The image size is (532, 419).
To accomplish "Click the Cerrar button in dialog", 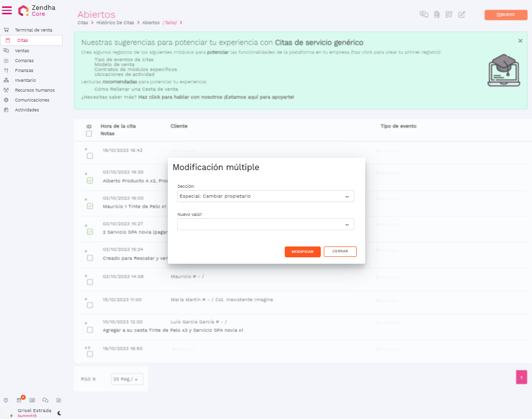I will point(340,251).
